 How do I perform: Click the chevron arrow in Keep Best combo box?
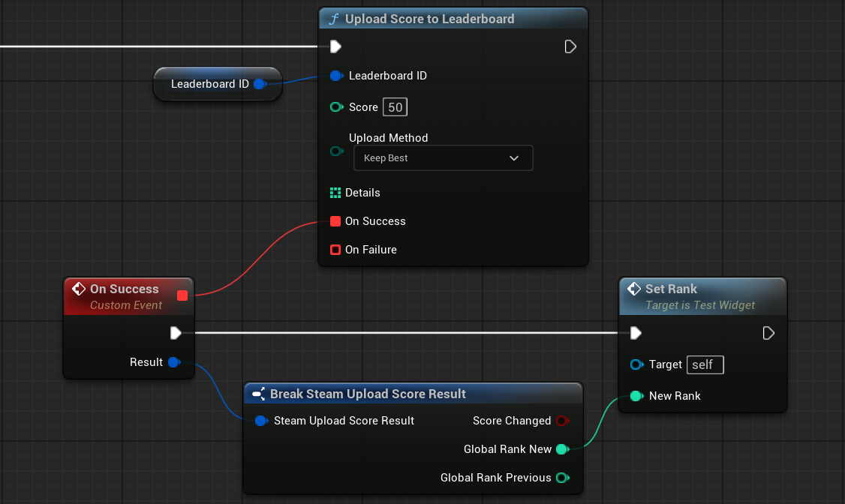(x=514, y=158)
